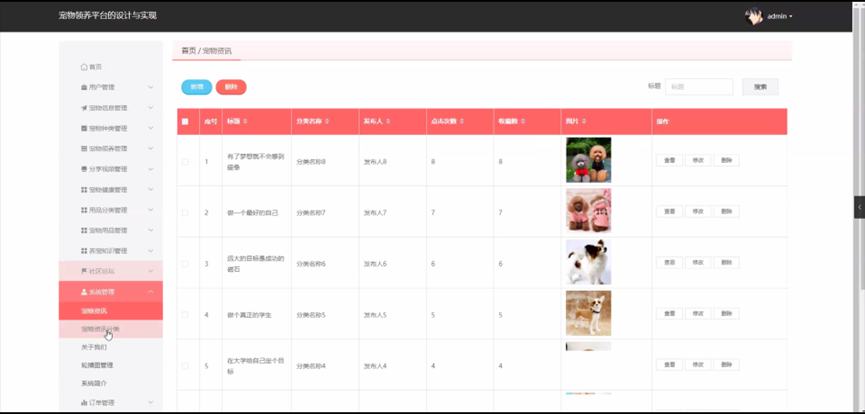Click the 搜索 button

pyautogui.click(x=760, y=87)
